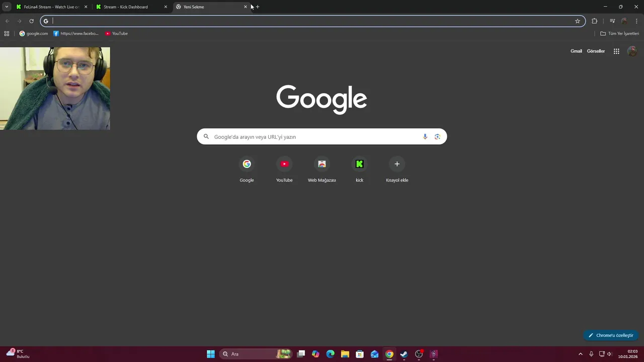Open the Facebook bookmark
The width and height of the screenshot is (644, 362).
pyautogui.click(x=76, y=34)
